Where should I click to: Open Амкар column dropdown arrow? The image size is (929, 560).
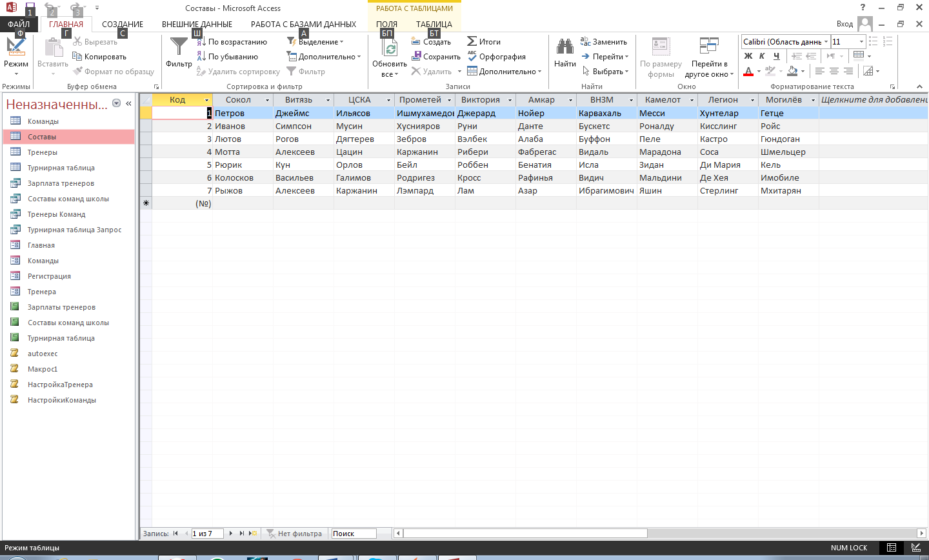tap(570, 100)
